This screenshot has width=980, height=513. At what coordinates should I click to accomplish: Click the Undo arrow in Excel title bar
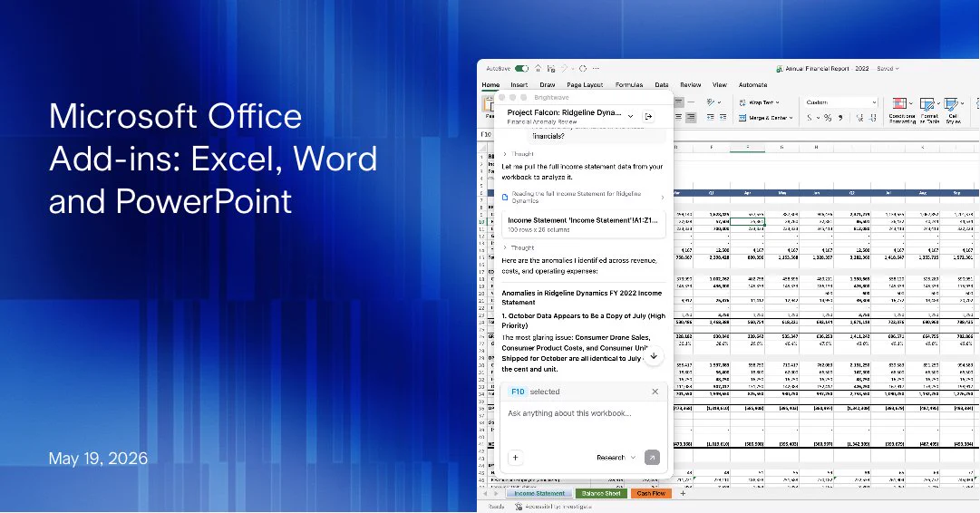pyautogui.click(x=565, y=69)
